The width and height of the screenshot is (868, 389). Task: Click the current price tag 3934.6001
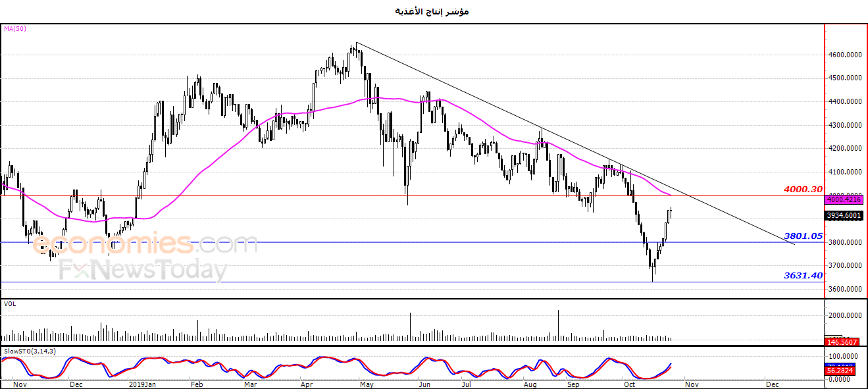point(844,215)
